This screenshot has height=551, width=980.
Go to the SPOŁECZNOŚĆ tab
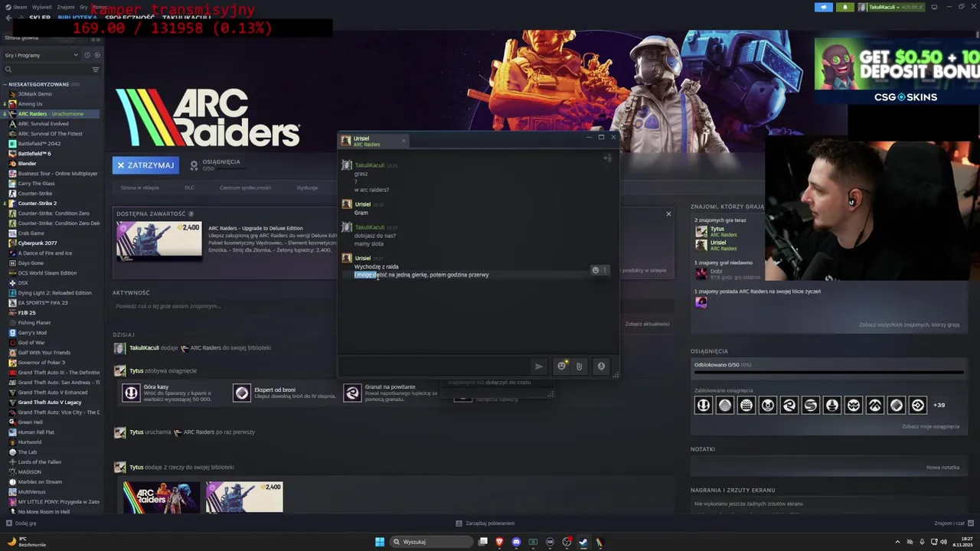129,18
